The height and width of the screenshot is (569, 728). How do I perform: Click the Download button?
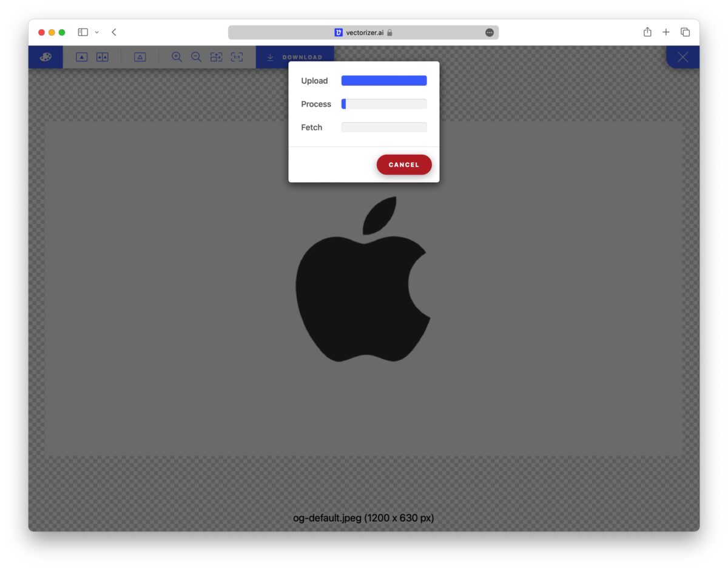[x=295, y=57]
